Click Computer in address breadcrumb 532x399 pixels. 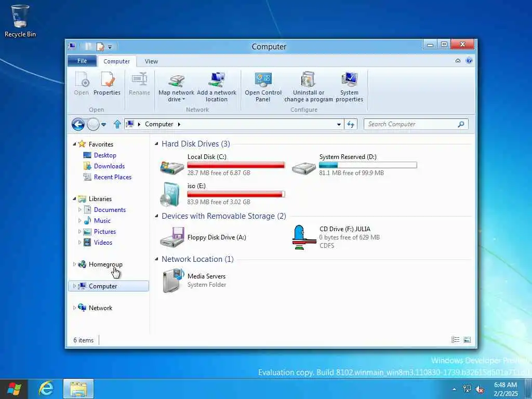[159, 124]
